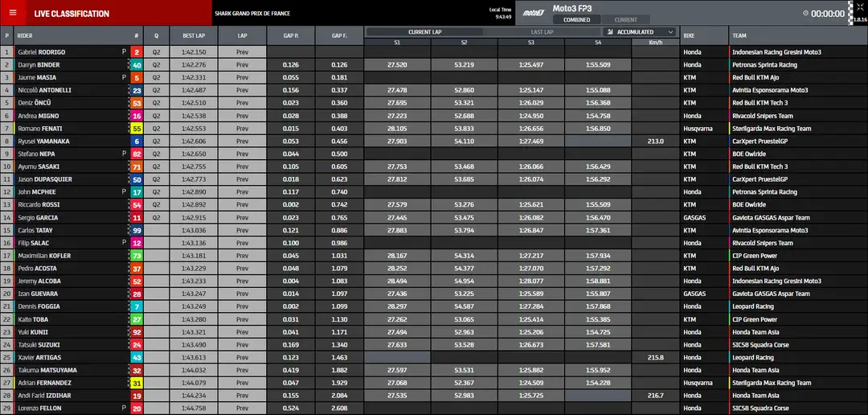Image resolution: width=868 pixels, height=415 pixels.
Task: Click rider number badge 55
Action: (137, 129)
